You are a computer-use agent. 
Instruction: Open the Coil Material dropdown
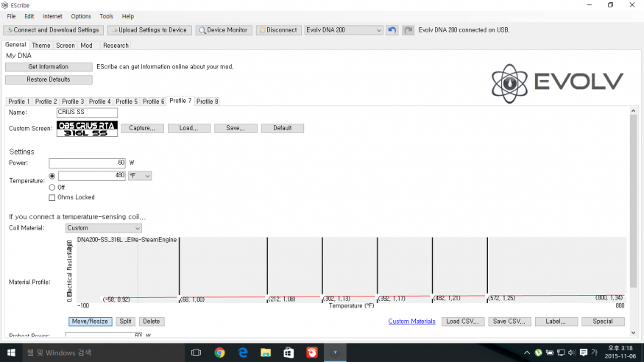click(104, 228)
